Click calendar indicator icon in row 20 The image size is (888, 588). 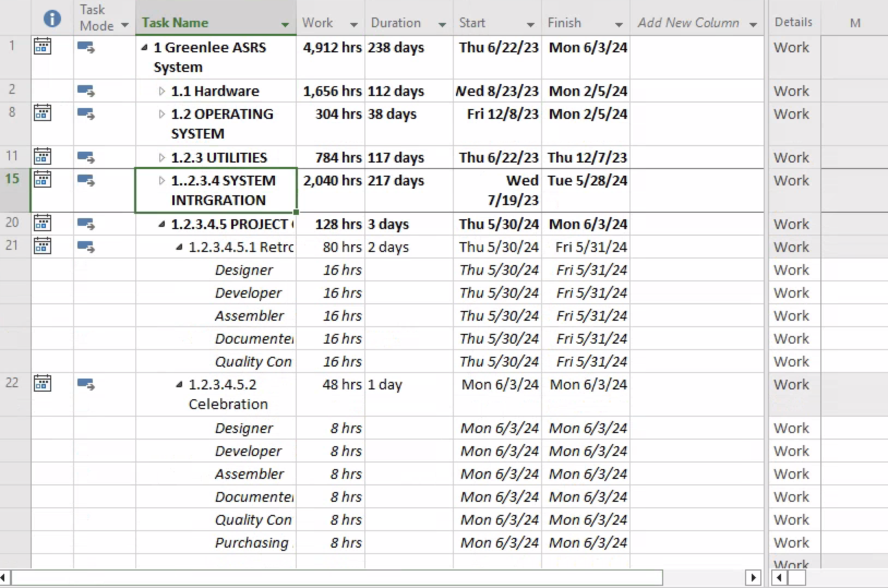click(43, 223)
